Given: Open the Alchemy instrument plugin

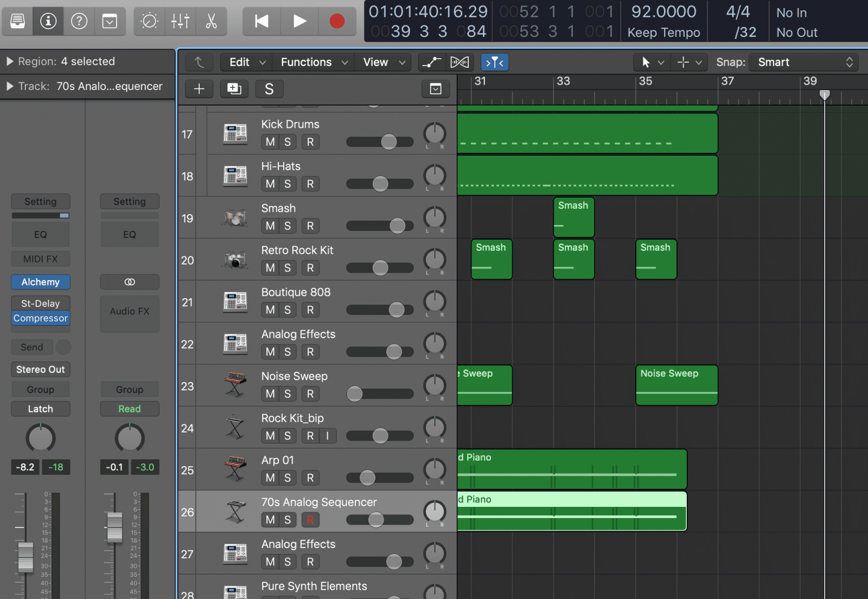Looking at the screenshot, I should click(x=41, y=282).
